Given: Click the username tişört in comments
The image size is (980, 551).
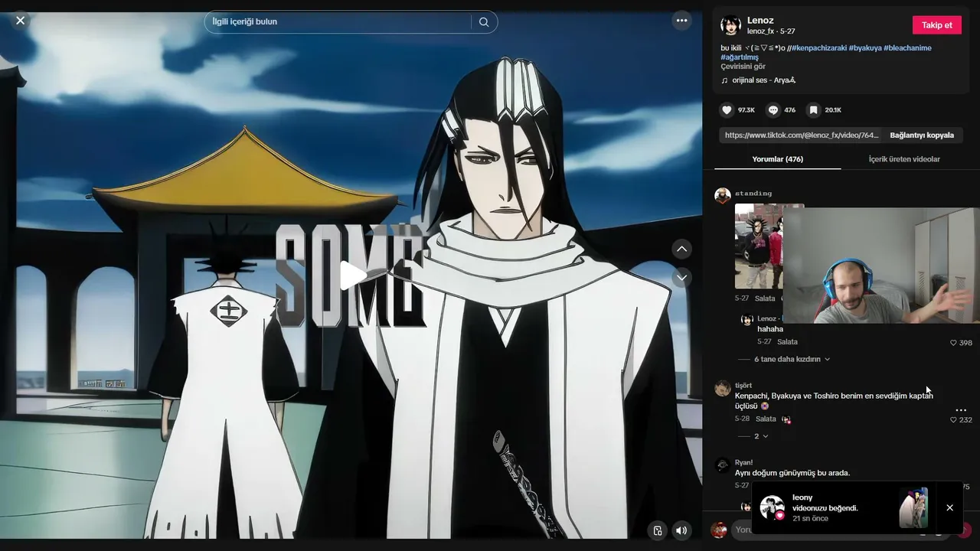Looking at the screenshot, I should [743, 386].
